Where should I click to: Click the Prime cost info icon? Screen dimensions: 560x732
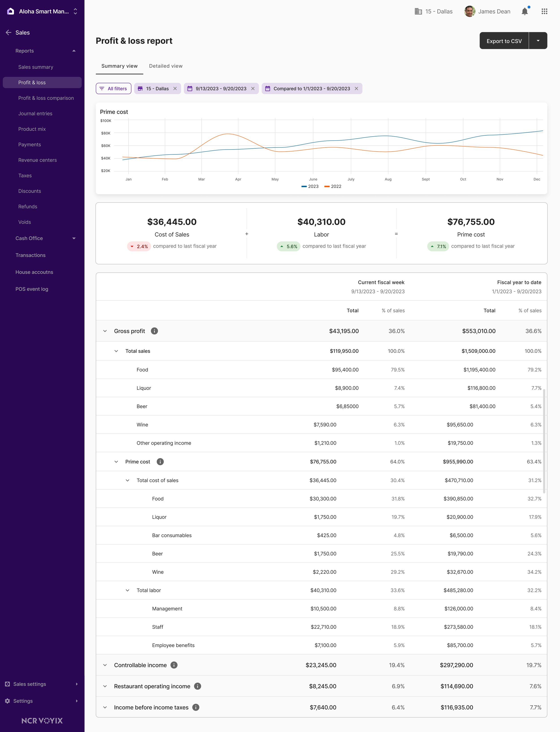(160, 461)
